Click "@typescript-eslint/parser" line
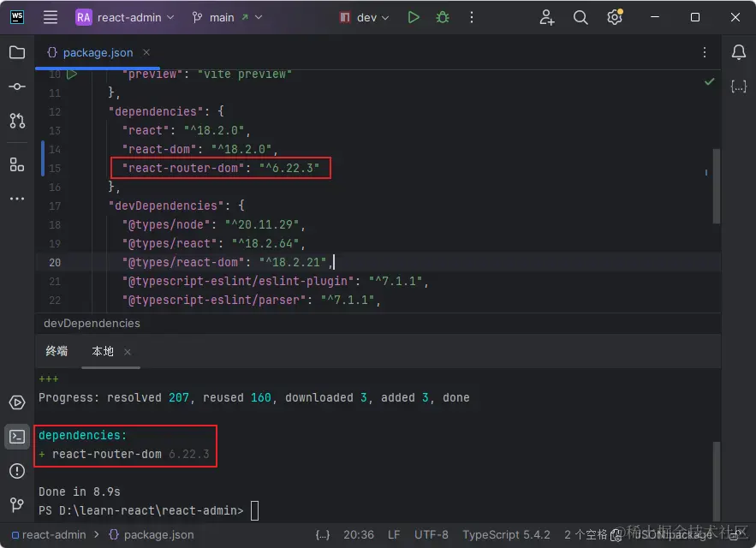Viewport: 756px width, 548px height. pyautogui.click(x=251, y=300)
